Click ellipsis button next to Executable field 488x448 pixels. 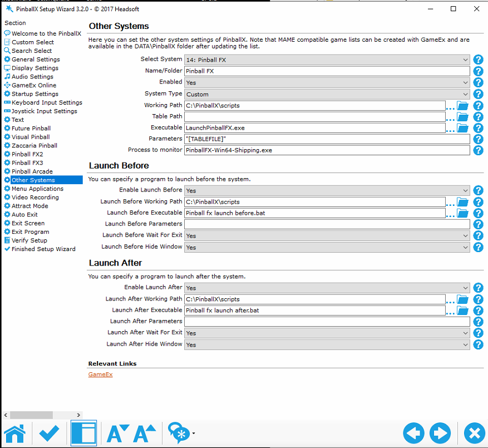click(x=450, y=130)
